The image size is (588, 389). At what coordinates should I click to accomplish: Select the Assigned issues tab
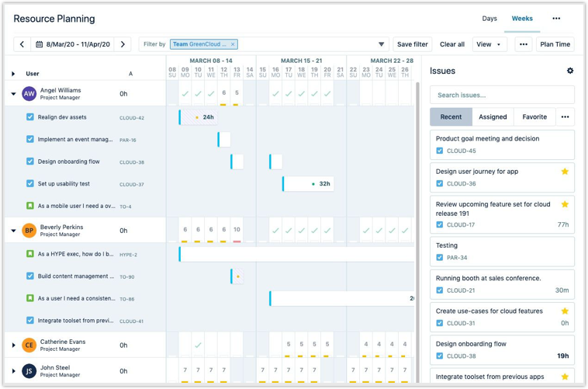coord(493,117)
